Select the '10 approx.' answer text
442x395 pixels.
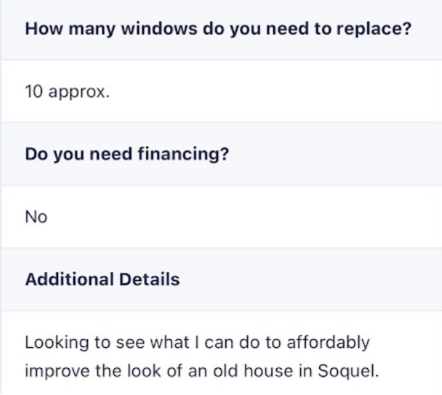click(x=67, y=91)
